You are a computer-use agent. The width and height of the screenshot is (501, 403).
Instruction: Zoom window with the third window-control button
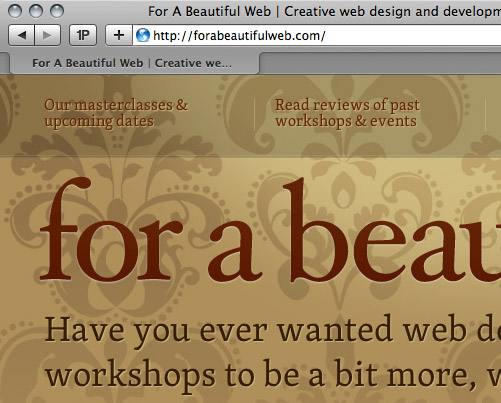tap(57, 11)
